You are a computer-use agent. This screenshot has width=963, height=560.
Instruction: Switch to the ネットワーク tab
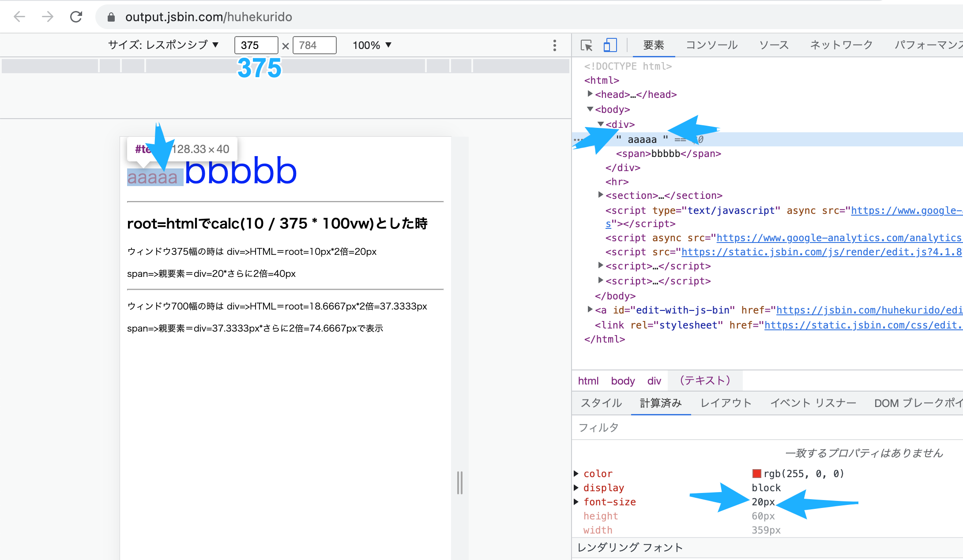(x=841, y=45)
